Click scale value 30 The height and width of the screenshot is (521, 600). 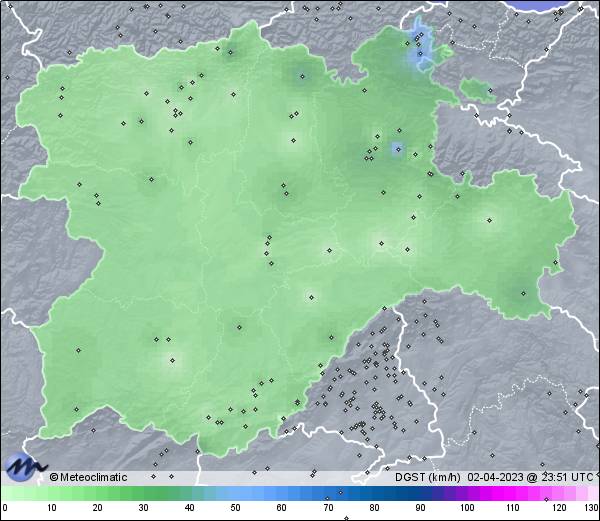pyautogui.click(x=143, y=508)
